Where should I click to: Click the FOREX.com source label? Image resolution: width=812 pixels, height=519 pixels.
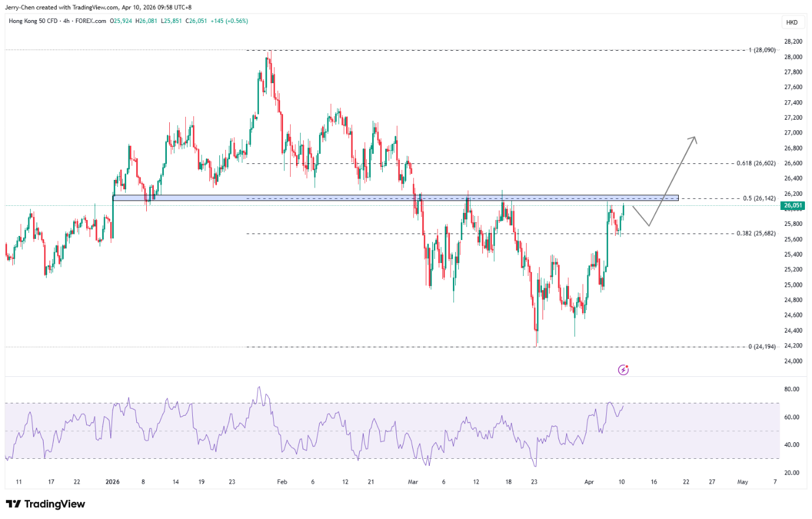click(91, 21)
